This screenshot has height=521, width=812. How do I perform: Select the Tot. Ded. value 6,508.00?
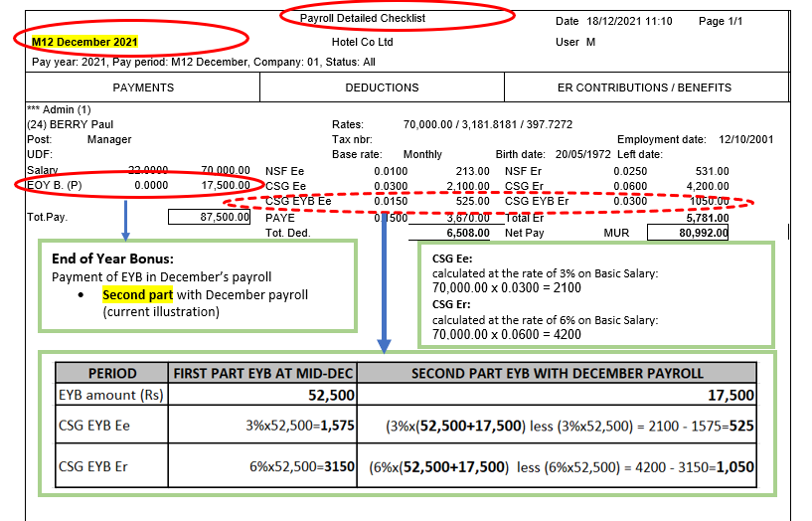point(467,233)
